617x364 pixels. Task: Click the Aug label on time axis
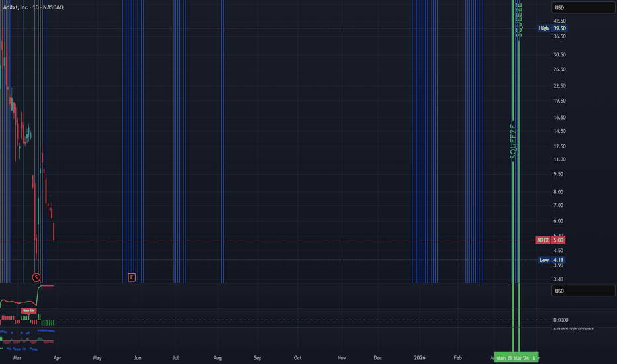[218, 358]
